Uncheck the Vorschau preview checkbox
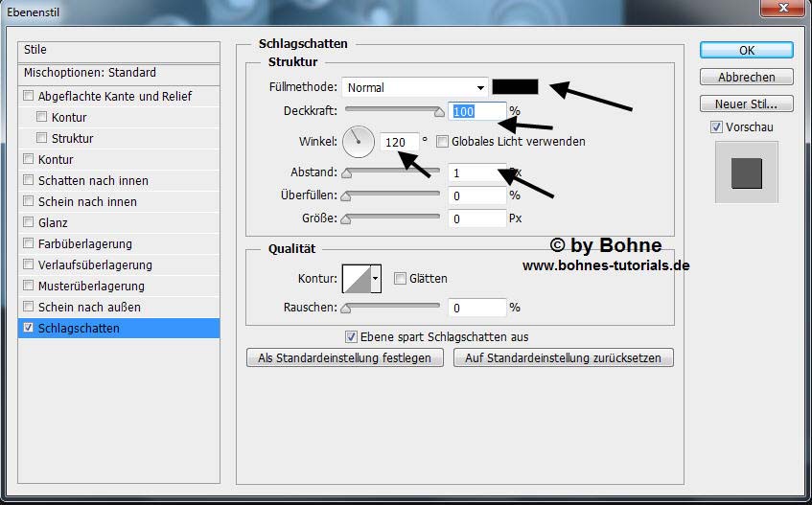 click(716, 126)
